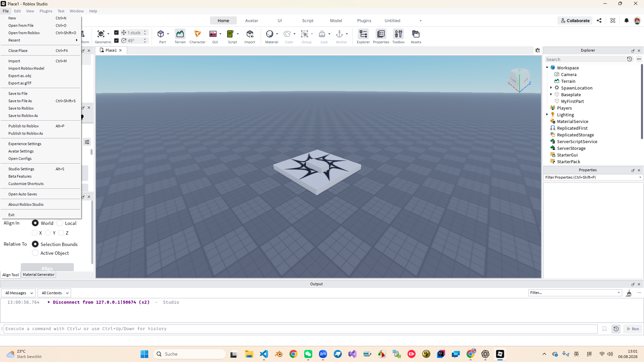Switch to the Avatar ribbon tab

tap(252, 20)
